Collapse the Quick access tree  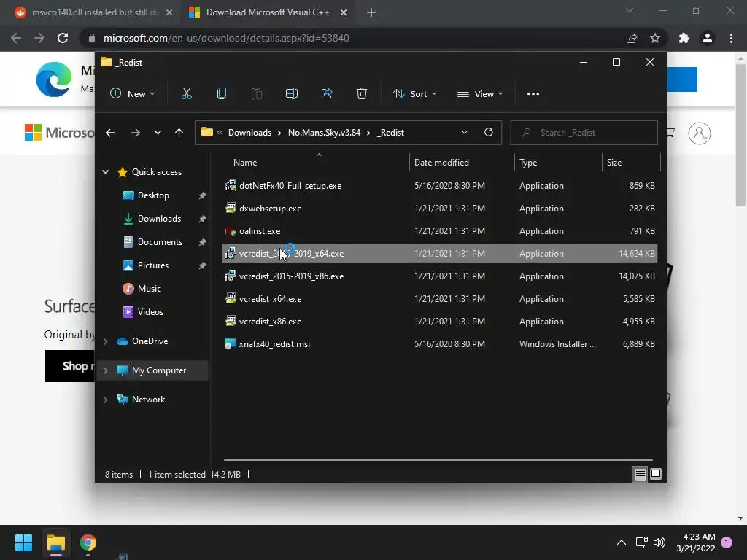(x=105, y=172)
